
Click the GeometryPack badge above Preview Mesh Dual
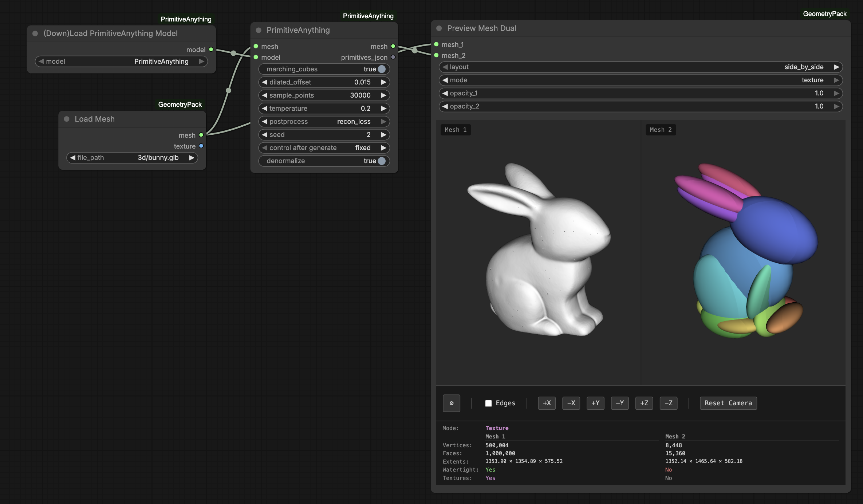coord(825,14)
